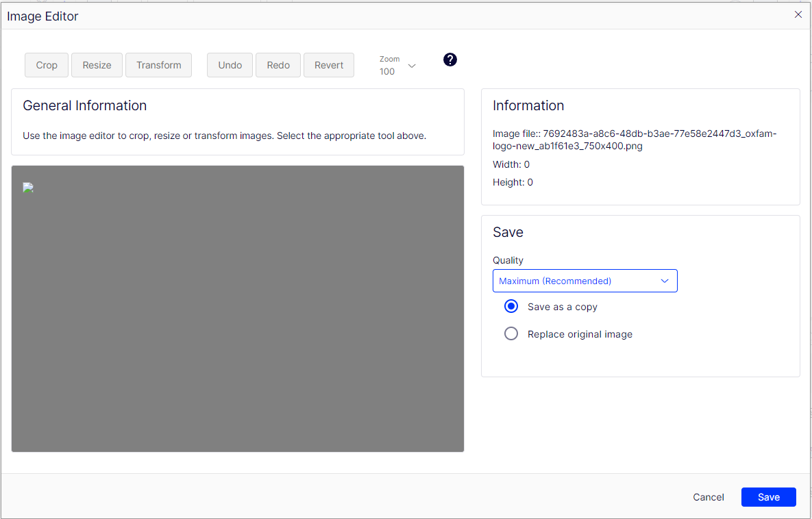The image size is (812, 519).
Task: Undo the last edit
Action: coord(230,65)
